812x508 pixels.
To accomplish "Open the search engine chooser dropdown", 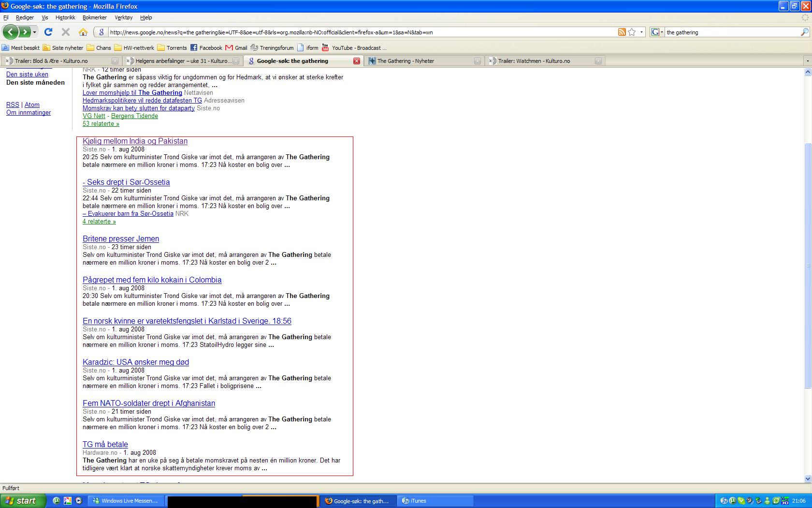I will click(x=657, y=32).
